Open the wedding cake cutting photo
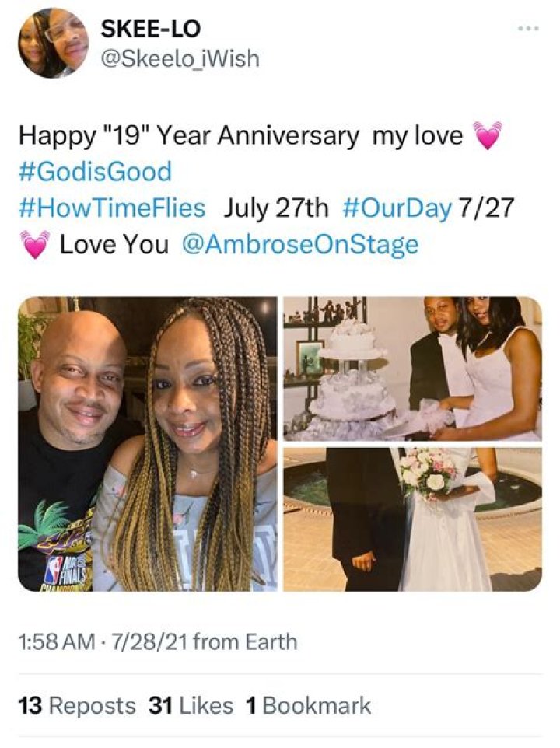 click(x=412, y=369)
